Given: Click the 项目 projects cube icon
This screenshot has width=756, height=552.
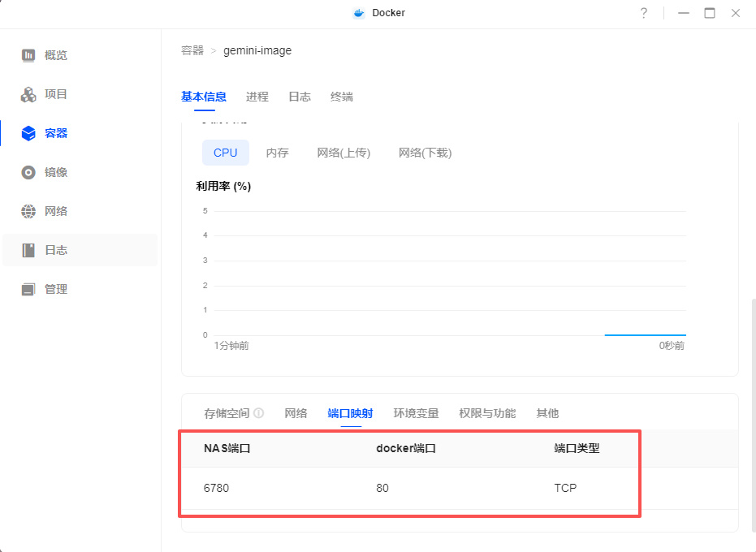Looking at the screenshot, I should (x=28, y=94).
